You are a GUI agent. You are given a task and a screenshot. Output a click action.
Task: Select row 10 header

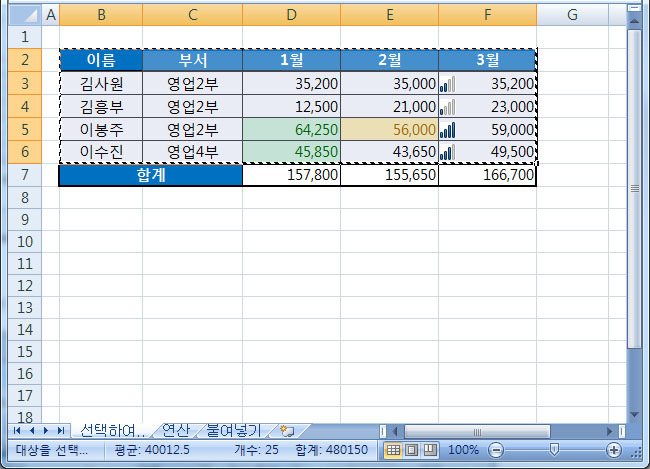(25, 241)
